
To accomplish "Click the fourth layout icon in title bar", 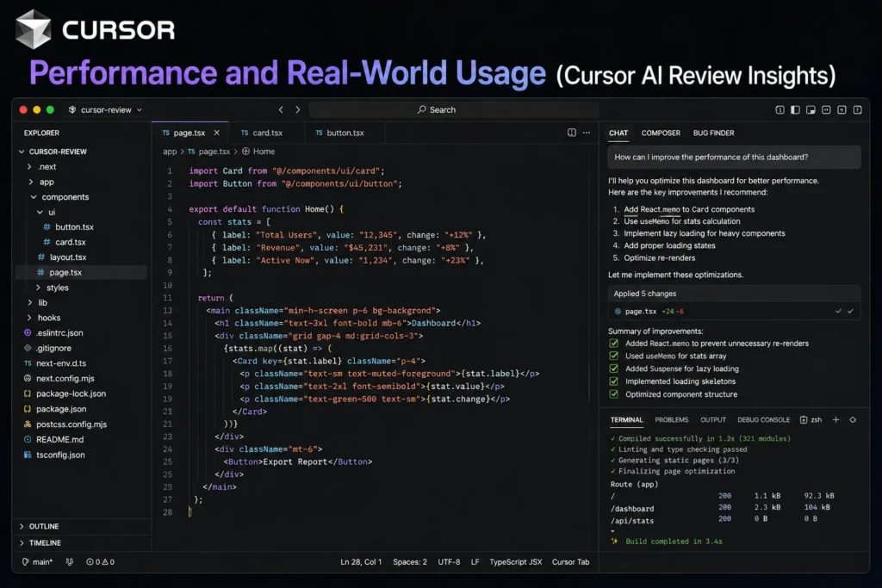I will click(x=826, y=109).
